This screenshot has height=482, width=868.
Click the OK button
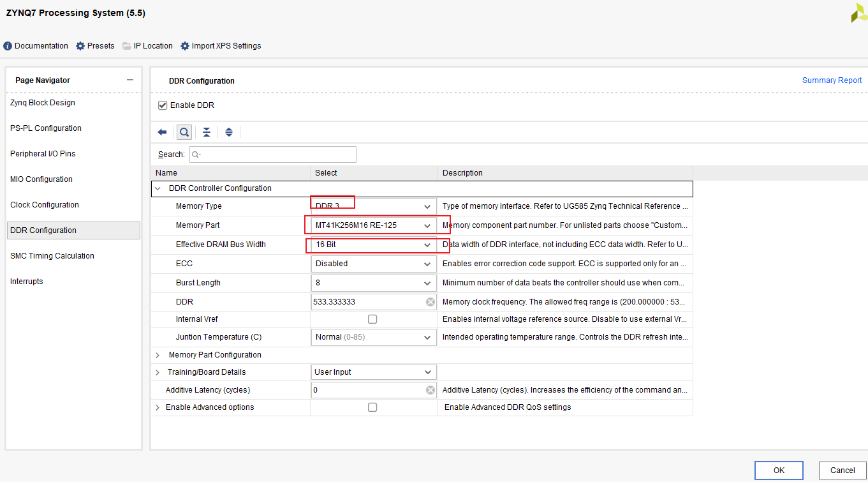779,471
